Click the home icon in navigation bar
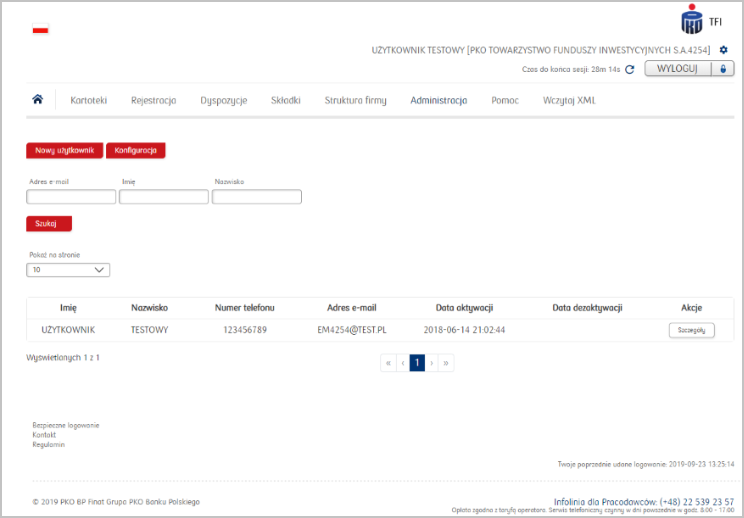This screenshot has width=744, height=518. coord(38,100)
